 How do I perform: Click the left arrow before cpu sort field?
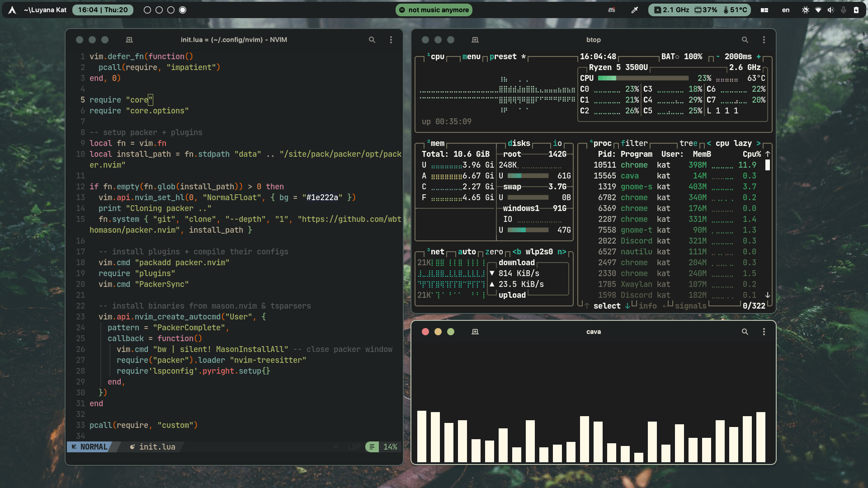click(x=709, y=143)
